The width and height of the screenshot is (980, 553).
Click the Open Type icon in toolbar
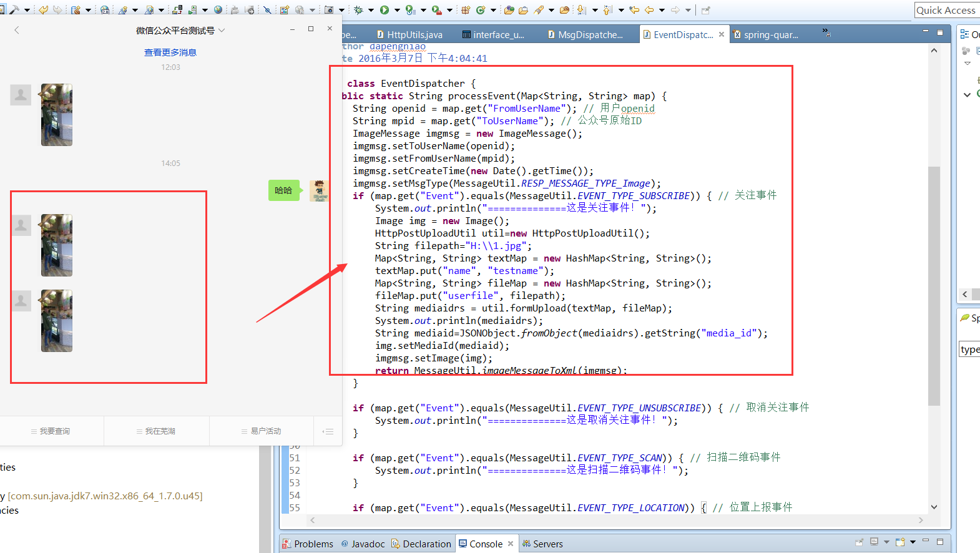click(509, 10)
